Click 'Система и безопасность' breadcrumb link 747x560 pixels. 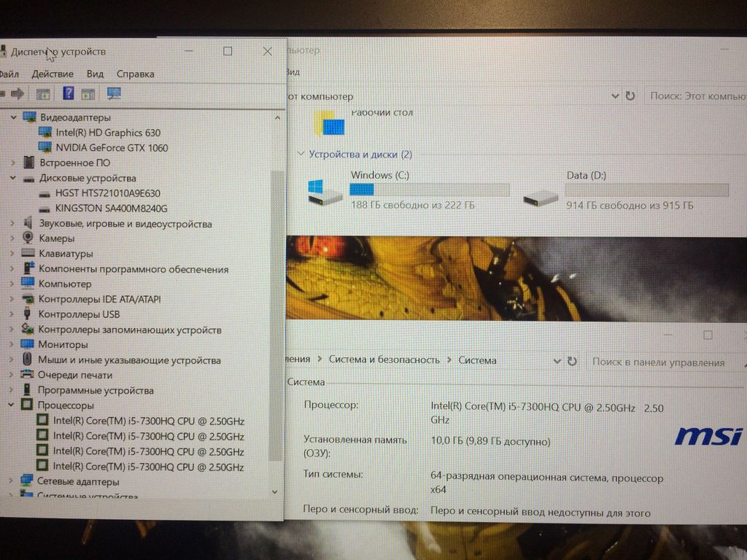(x=384, y=359)
